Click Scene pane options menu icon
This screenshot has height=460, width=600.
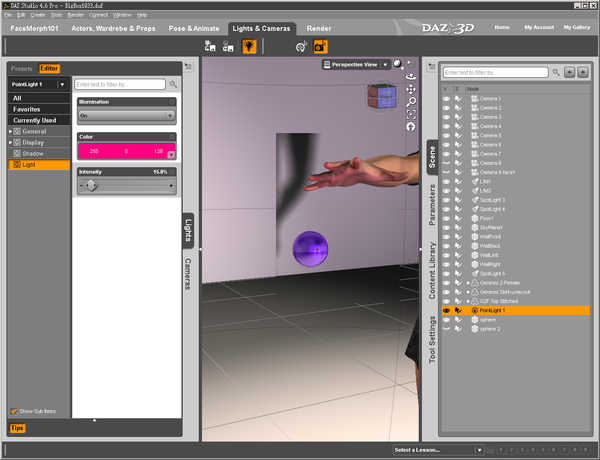(x=432, y=66)
